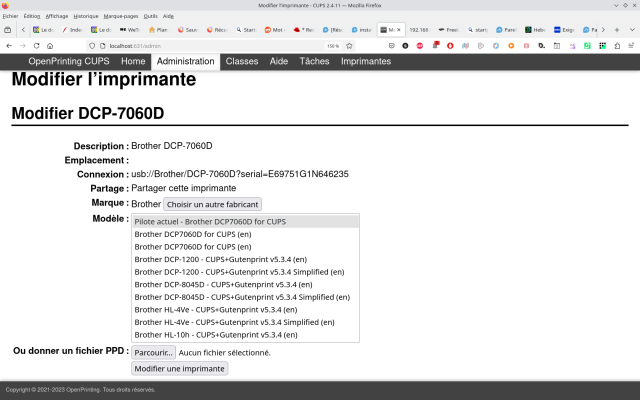This screenshot has height=400, width=640.
Task: Bookmark this page with the star
Action: tap(349, 46)
